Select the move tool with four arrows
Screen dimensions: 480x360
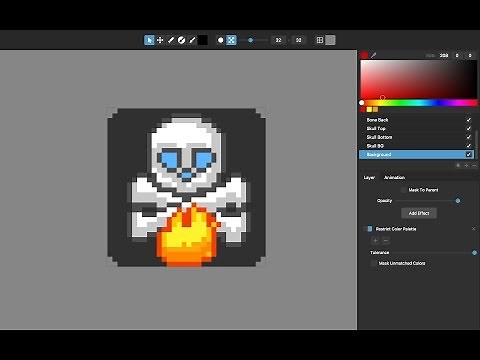(x=160, y=40)
